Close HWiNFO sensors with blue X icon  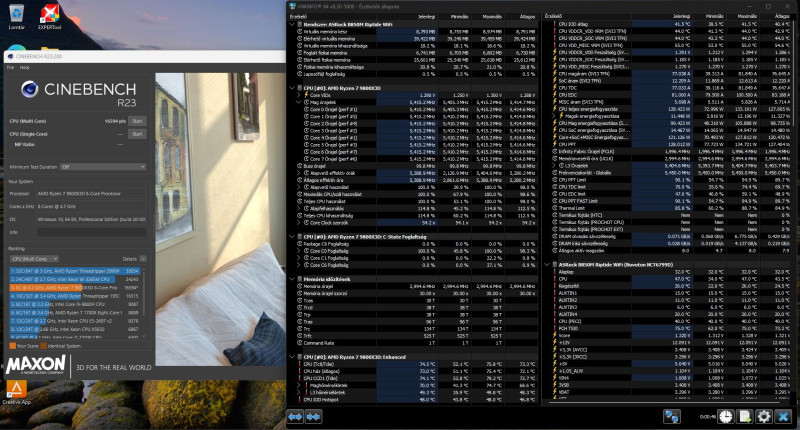[x=783, y=417]
